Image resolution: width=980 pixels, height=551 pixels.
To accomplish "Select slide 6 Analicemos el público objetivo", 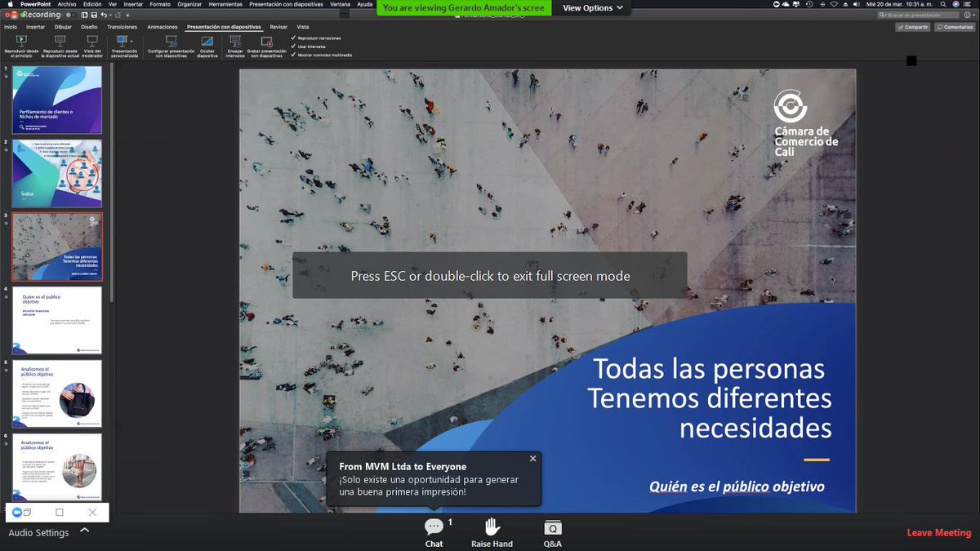I will [57, 467].
